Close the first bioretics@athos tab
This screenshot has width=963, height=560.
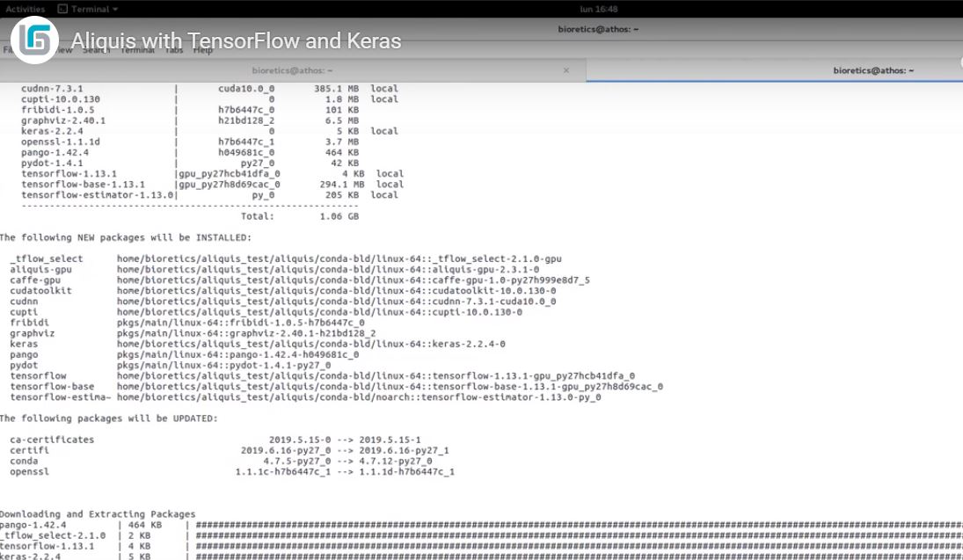pyautogui.click(x=566, y=70)
